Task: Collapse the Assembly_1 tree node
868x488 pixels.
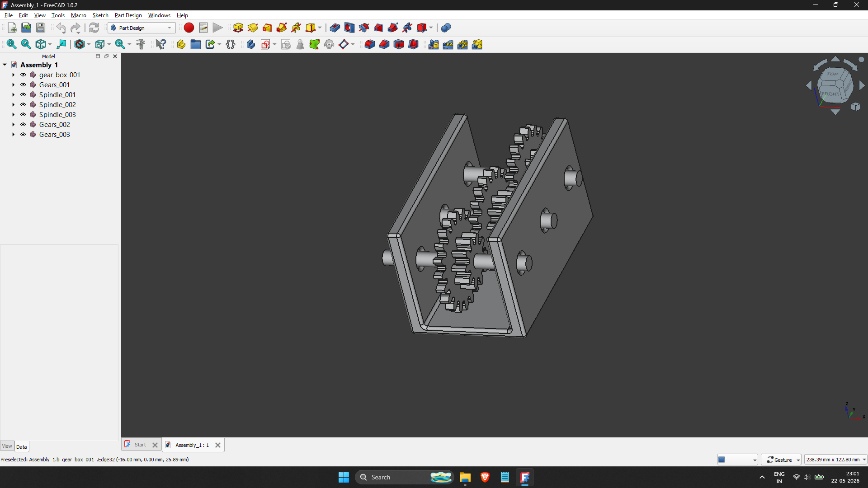Action: tap(5, 65)
